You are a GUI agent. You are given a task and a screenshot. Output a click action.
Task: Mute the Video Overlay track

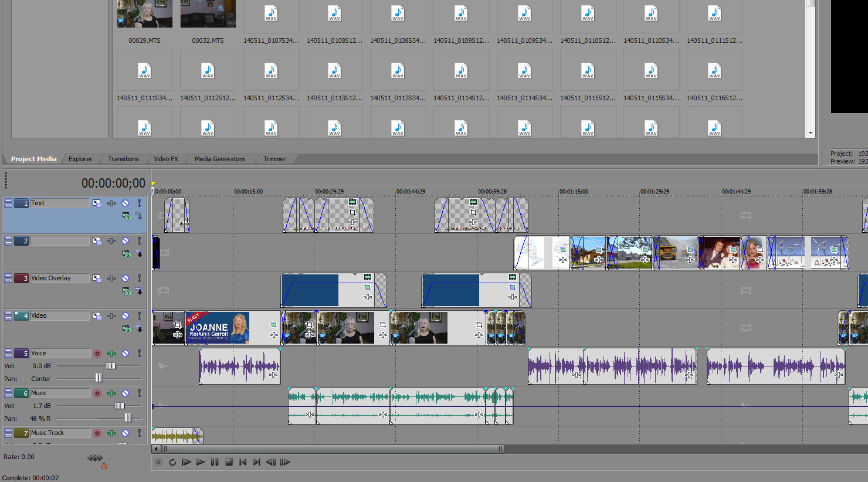[x=125, y=279]
